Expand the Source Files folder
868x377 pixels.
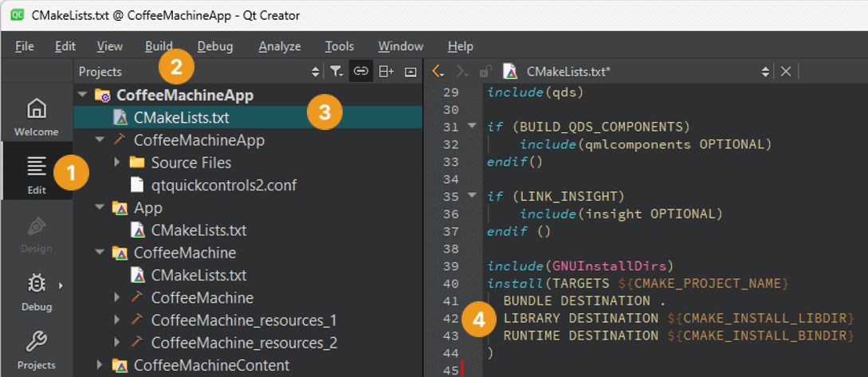point(117,163)
